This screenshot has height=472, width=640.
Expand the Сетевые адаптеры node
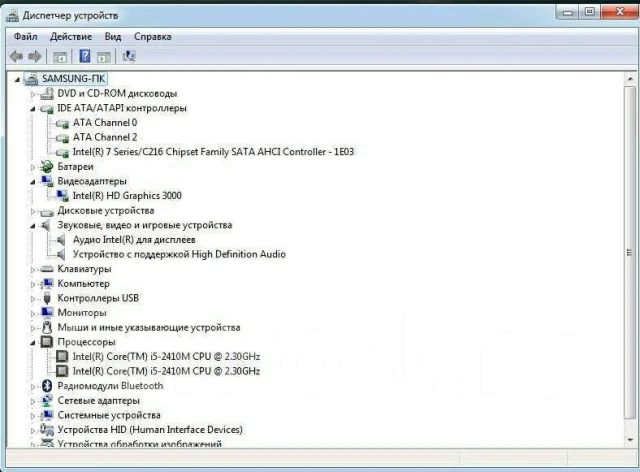coord(33,401)
